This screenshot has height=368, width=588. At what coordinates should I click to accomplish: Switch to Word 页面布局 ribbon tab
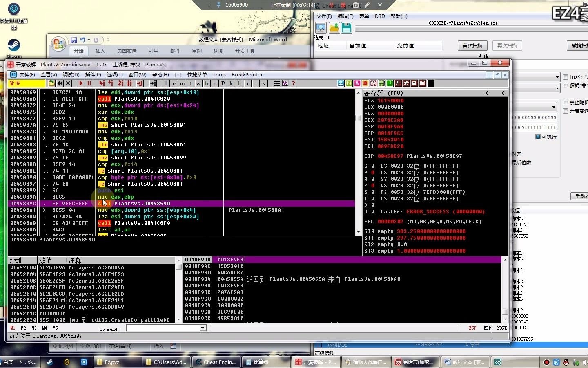click(127, 51)
